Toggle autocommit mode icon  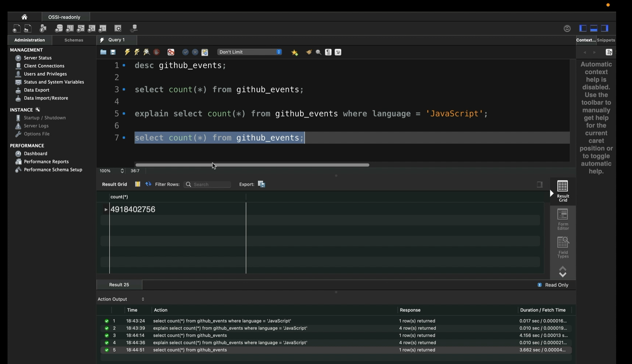tap(205, 52)
